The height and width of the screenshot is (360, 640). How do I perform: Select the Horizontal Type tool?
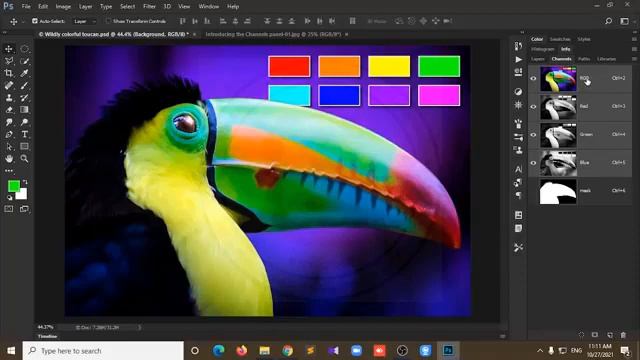click(24, 134)
